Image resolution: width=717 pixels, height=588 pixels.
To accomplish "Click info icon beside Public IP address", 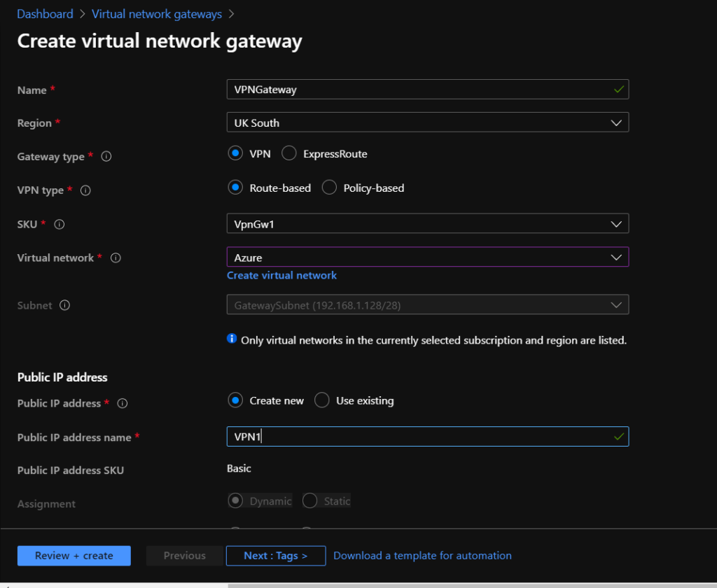I will [123, 403].
